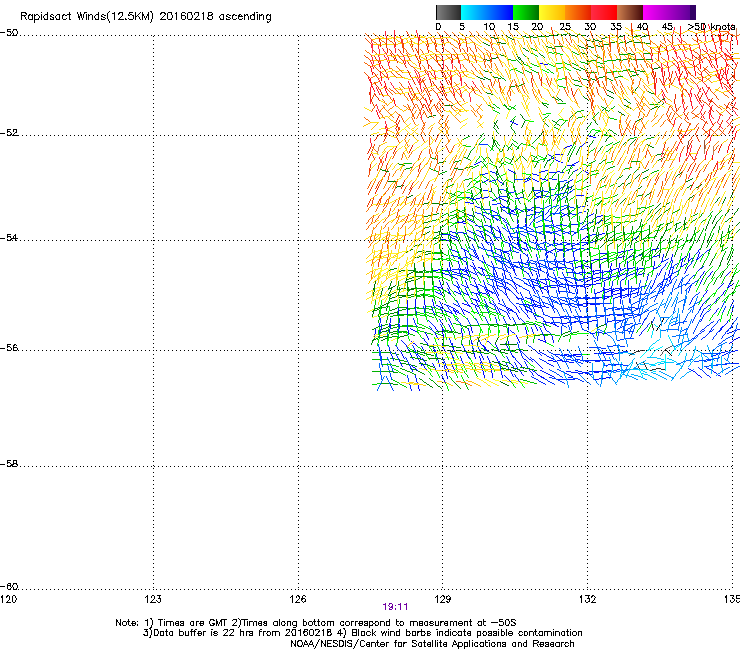
Task: Click the 126 longitude axis label
Action: click(x=298, y=599)
